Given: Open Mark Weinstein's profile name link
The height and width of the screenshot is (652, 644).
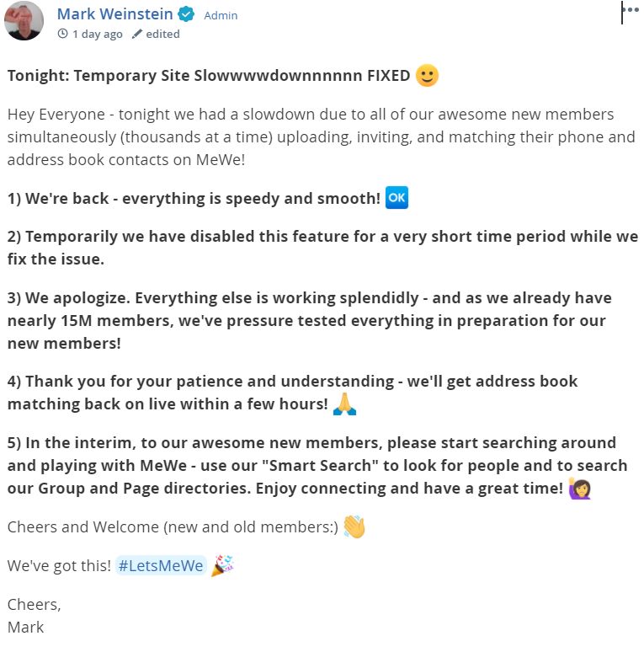Looking at the screenshot, I should 114,14.
